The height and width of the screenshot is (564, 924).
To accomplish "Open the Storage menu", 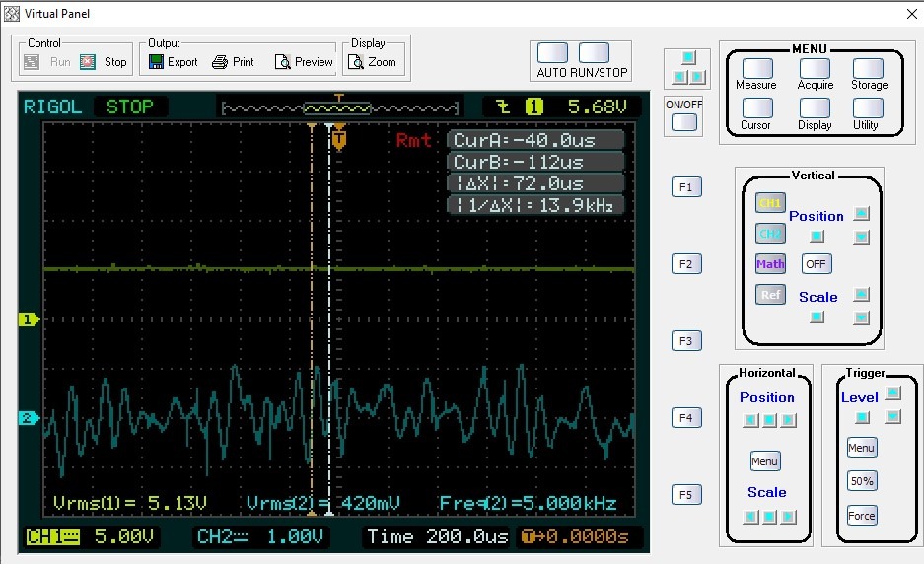I will (868, 68).
